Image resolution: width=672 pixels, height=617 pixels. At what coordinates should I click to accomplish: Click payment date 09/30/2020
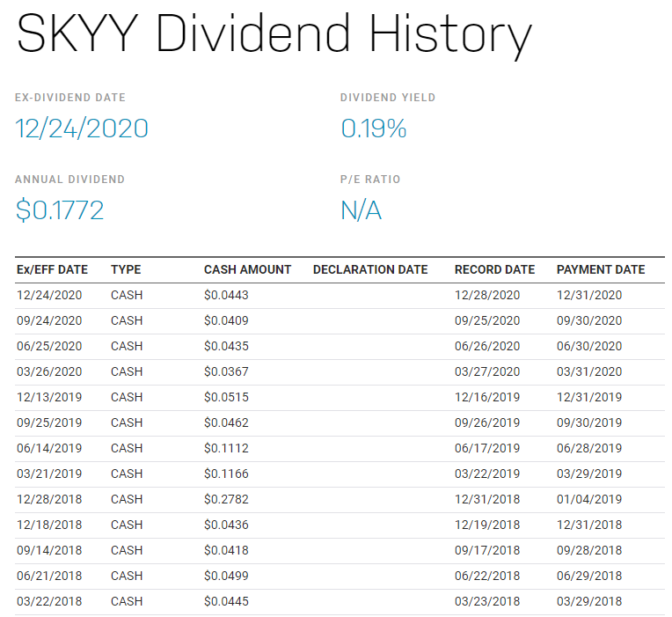click(x=589, y=320)
